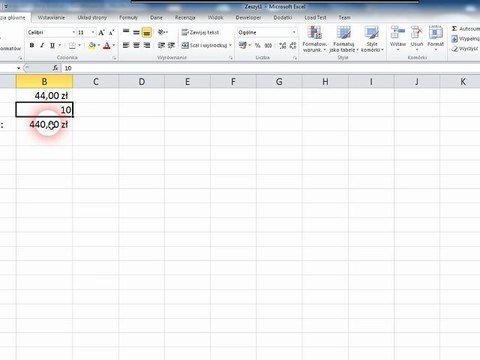Screen dimensions: 480x360
Task: Open the Developer tab
Action: tap(248, 18)
